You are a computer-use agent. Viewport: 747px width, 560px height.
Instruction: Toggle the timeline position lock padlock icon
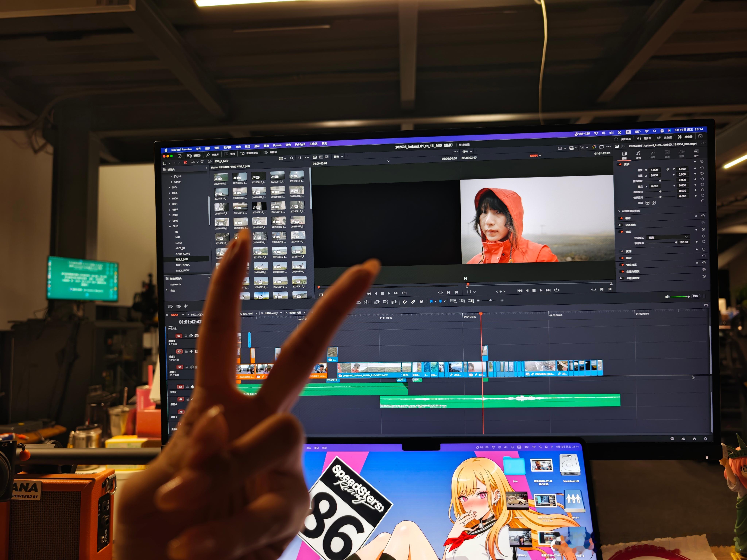(x=421, y=302)
